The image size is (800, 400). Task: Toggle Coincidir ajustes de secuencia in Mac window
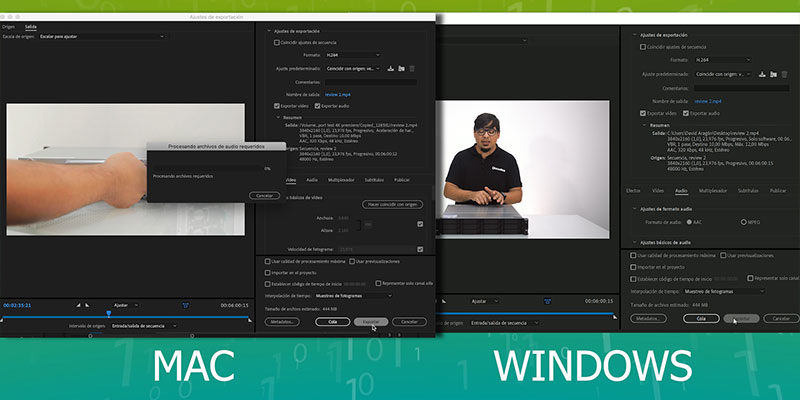pyautogui.click(x=277, y=43)
